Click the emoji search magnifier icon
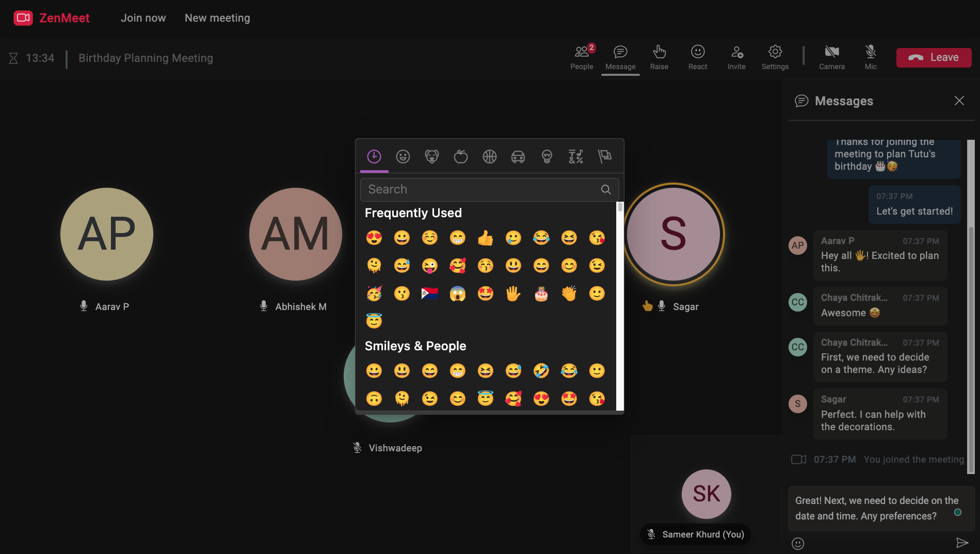The image size is (980, 554). [606, 189]
